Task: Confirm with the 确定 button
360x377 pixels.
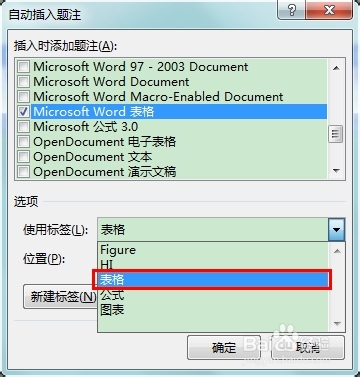Action: pyautogui.click(x=224, y=348)
